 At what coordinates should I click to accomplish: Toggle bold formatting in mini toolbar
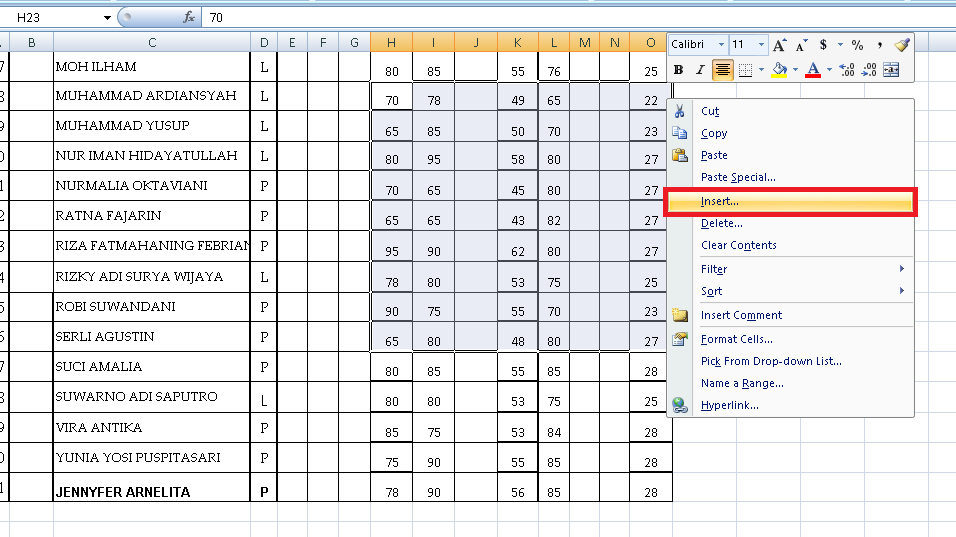[678, 70]
